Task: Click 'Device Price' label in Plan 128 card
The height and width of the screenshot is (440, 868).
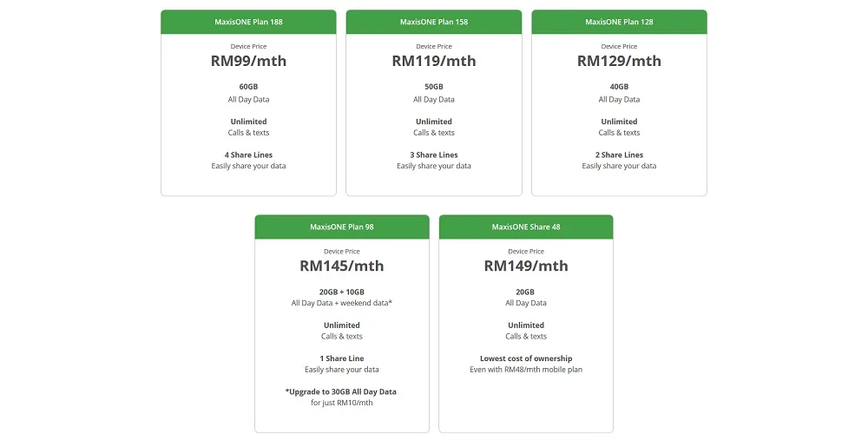Action: (x=620, y=47)
